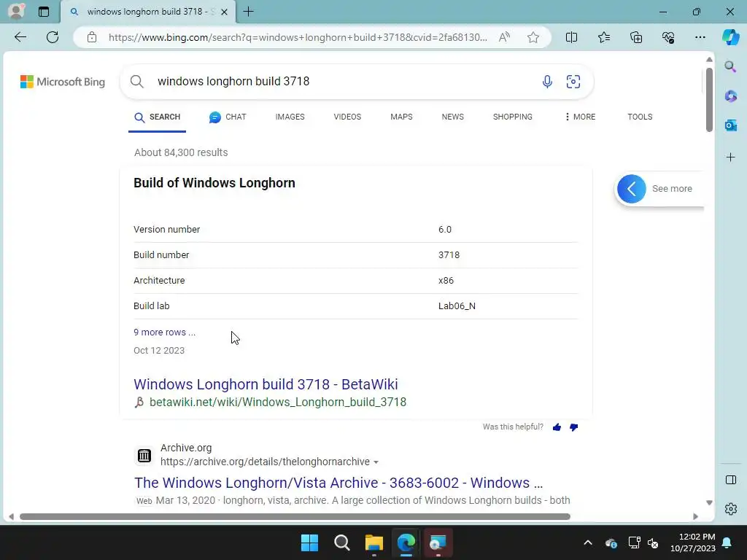
Task: Open Windows Start menu
Action: pos(309,542)
